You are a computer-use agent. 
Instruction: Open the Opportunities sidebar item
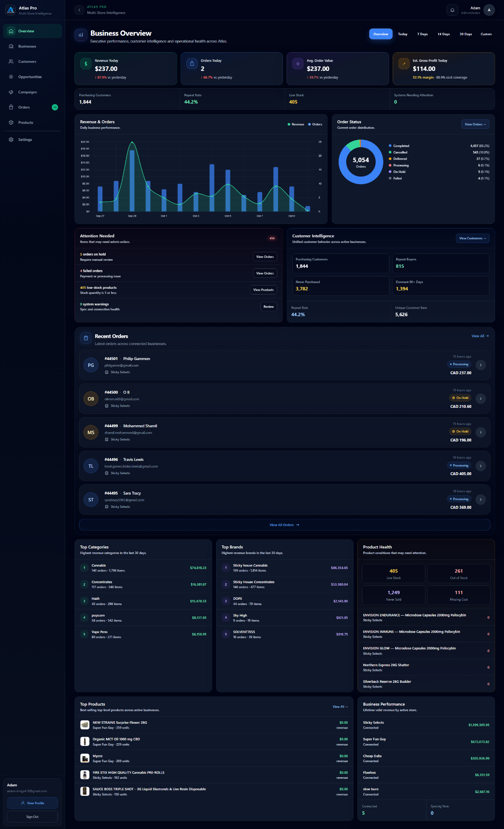click(32, 77)
